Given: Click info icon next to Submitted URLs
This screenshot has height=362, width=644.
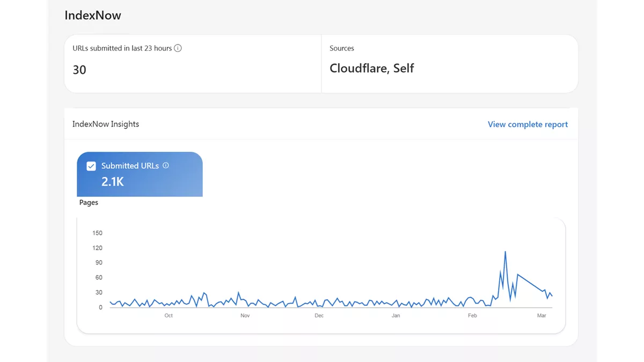Looking at the screenshot, I should tap(166, 166).
